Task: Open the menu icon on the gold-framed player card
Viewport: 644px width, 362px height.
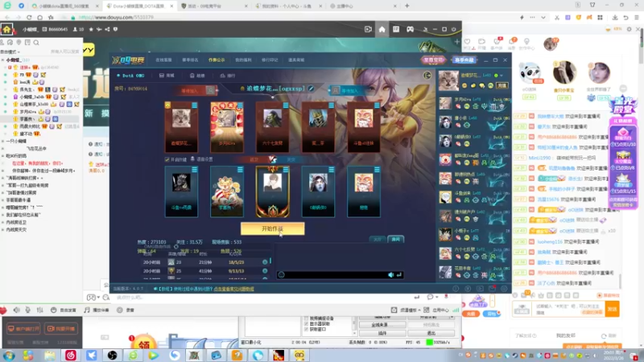Action: (x=286, y=169)
